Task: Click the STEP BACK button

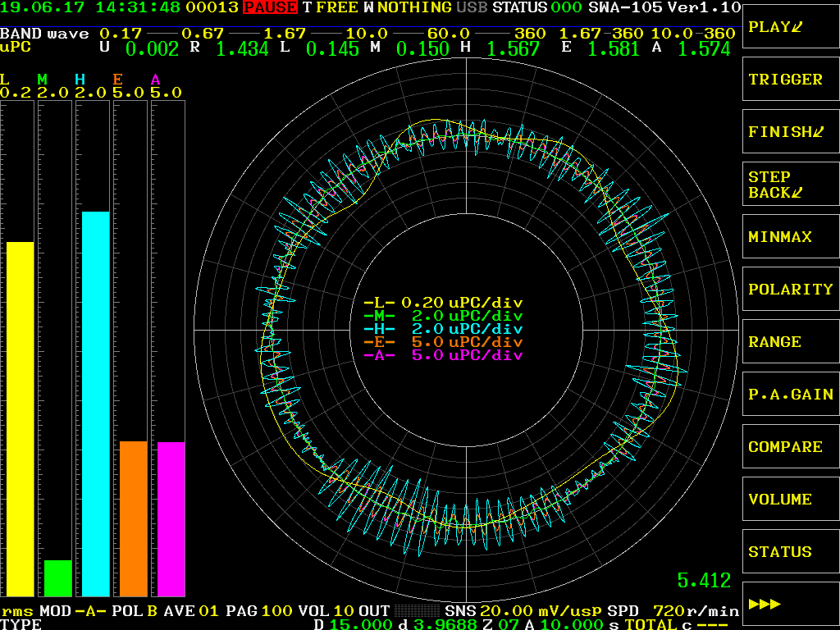Action: pyautogui.click(x=791, y=185)
